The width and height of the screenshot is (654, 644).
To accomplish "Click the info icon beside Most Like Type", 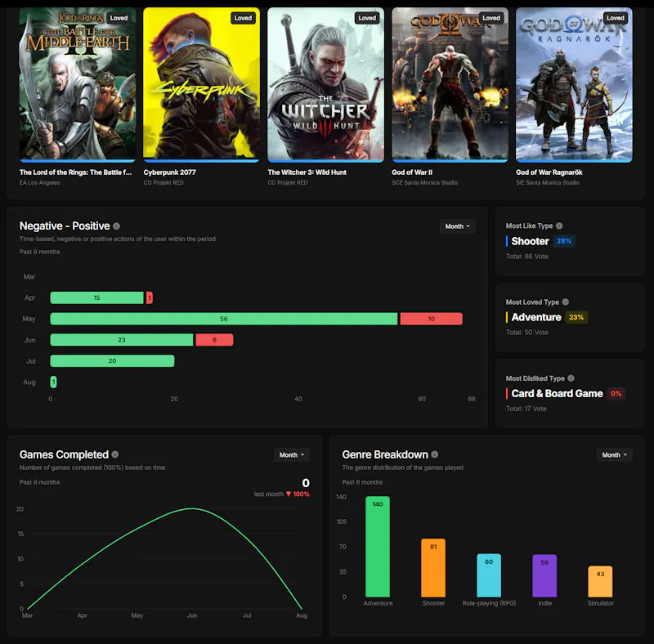I will point(559,226).
